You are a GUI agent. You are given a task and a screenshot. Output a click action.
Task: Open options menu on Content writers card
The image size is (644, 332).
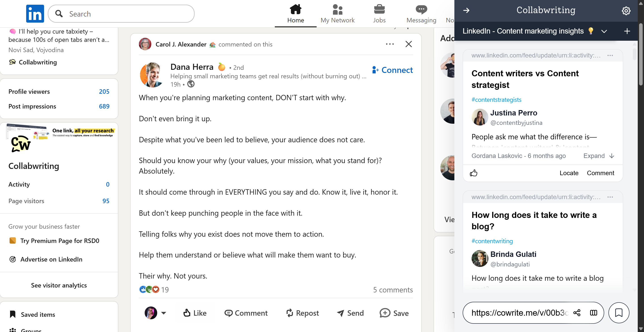click(610, 55)
